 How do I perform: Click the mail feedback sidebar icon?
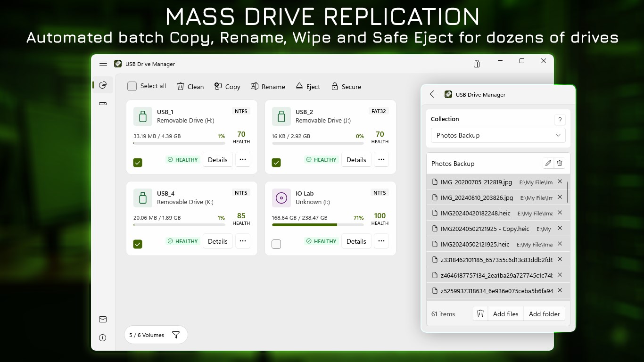click(x=103, y=319)
